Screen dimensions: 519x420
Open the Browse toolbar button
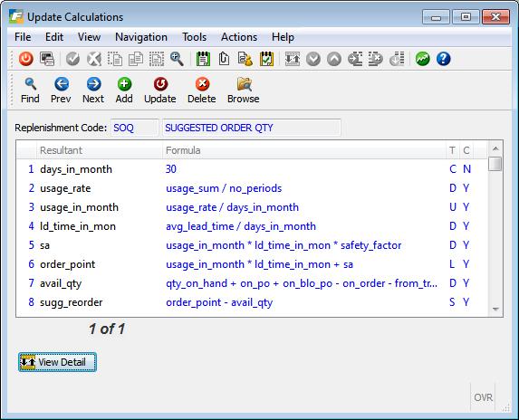(244, 91)
